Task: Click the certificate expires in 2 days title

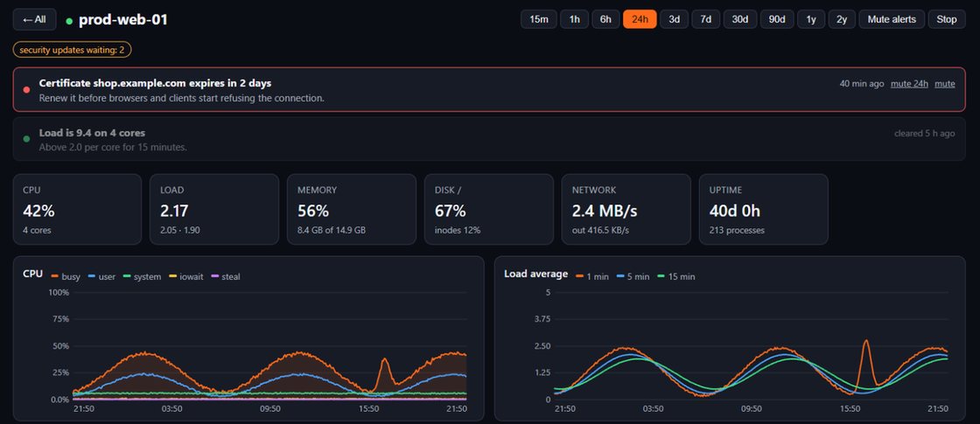Action: 155,83
